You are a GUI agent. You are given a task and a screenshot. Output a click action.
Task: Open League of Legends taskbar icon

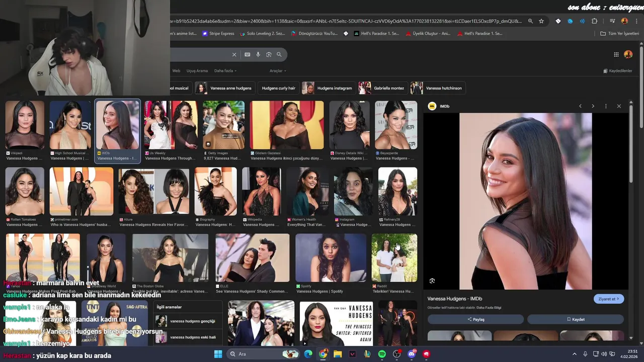click(x=367, y=354)
